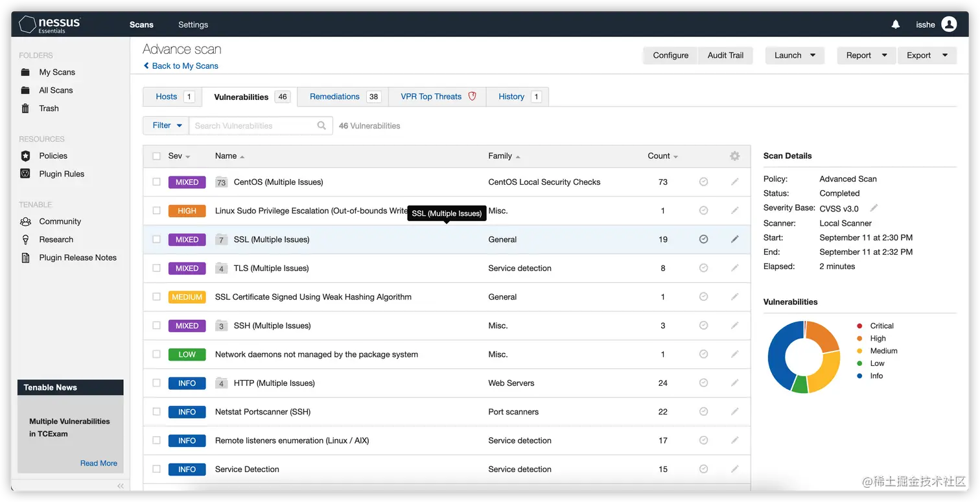The height and width of the screenshot is (502, 980).
Task: Click the Plugin Release Notes document icon
Action: point(25,257)
